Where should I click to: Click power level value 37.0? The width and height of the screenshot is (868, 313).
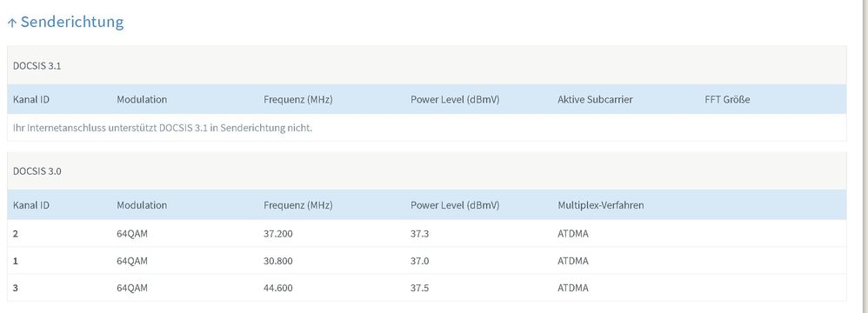pos(419,261)
